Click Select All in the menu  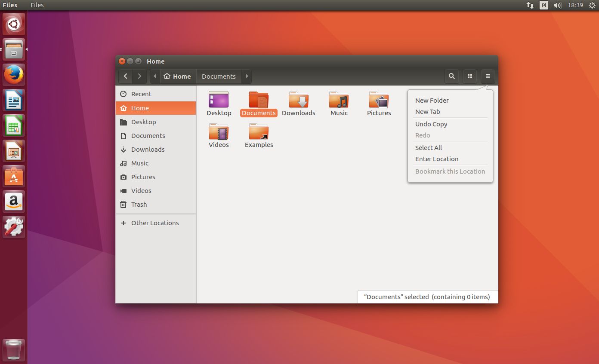pyautogui.click(x=428, y=148)
